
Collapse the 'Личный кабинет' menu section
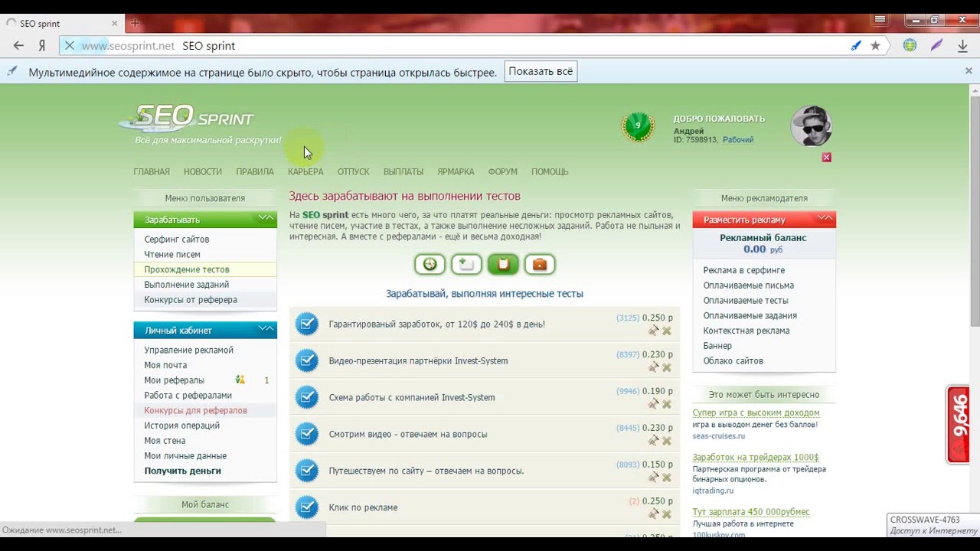[x=266, y=328]
